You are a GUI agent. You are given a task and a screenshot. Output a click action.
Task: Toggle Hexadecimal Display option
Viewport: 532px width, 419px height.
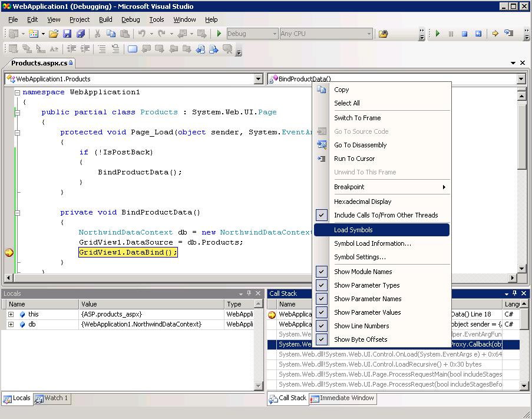pyautogui.click(x=382, y=202)
